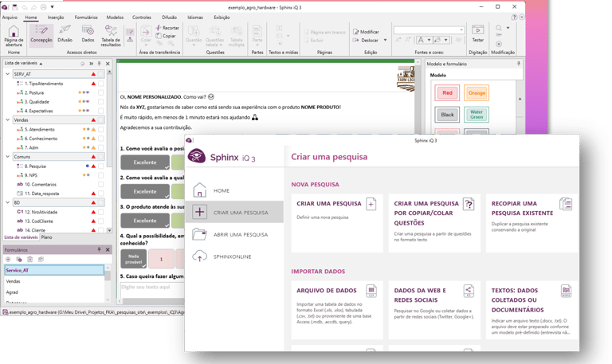Click the CSV file icon on Arquivo de dados card
612x364 pixels.
[371, 291]
